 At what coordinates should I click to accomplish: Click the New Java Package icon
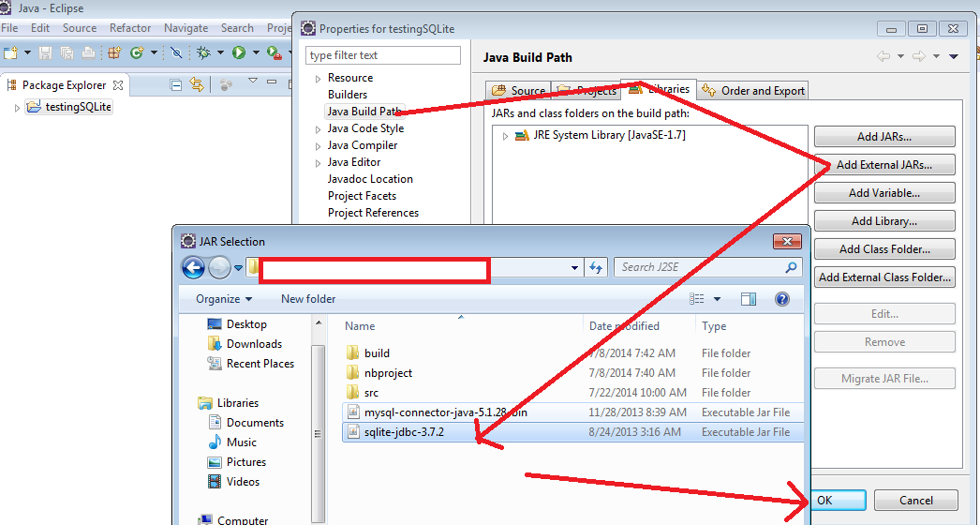(x=113, y=53)
